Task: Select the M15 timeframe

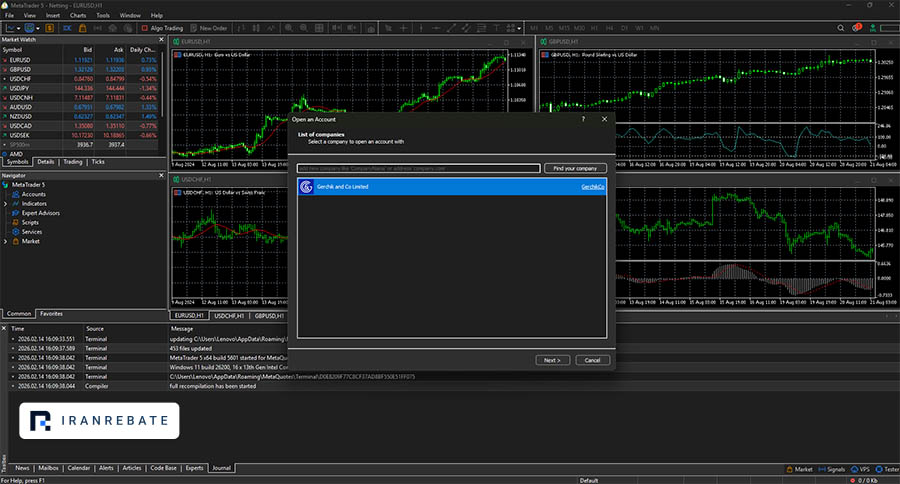Action: 564,28
